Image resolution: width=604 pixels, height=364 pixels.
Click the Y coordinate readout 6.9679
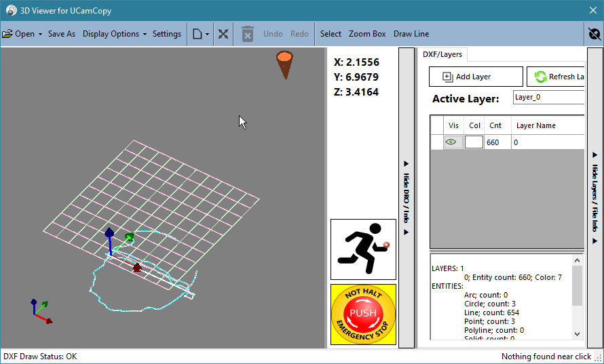[356, 77]
